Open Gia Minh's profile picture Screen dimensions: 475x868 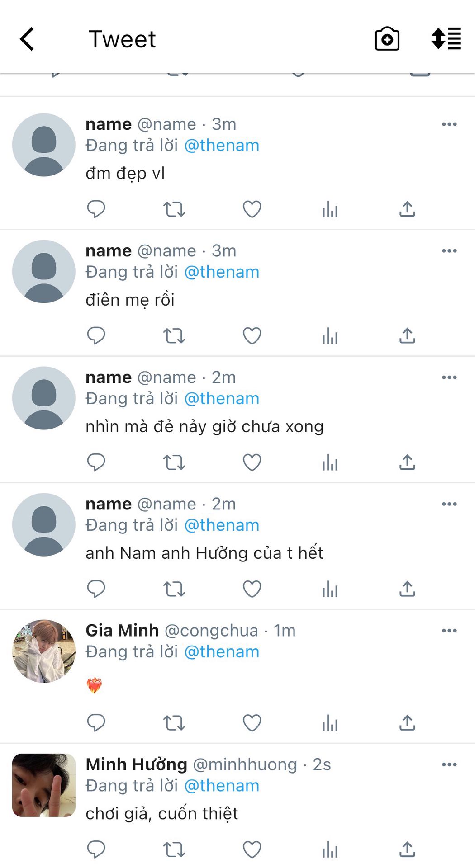(x=44, y=651)
